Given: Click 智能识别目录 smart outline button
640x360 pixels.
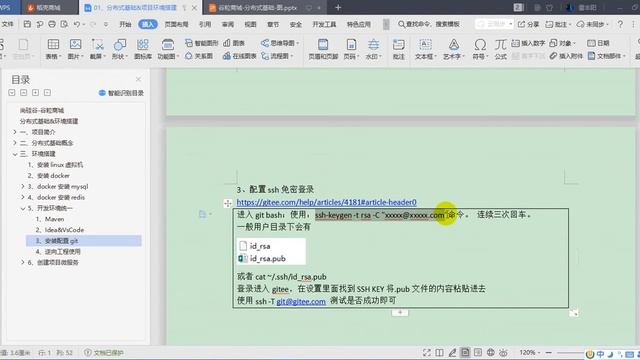Looking at the screenshot, I should click(121, 93).
